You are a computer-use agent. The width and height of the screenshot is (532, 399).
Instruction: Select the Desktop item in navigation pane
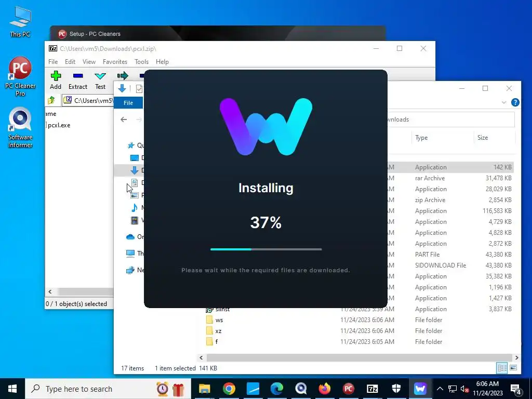tap(135, 158)
